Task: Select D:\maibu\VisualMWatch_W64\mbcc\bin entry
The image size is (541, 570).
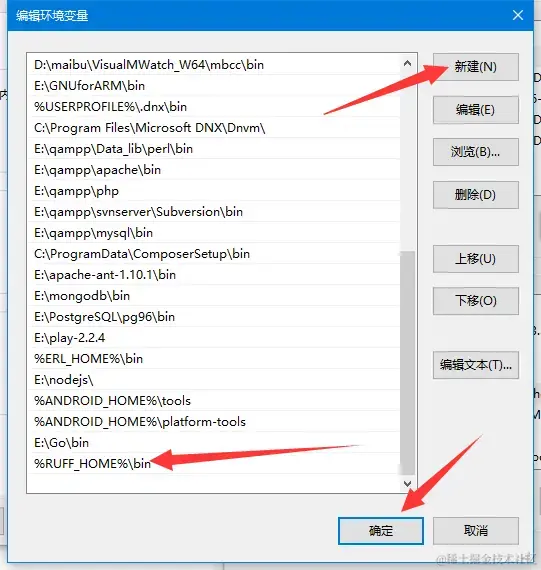Action: point(214,65)
